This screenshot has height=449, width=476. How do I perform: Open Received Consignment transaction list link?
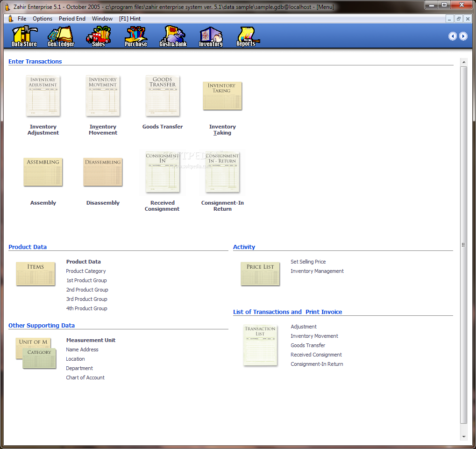click(316, 355)
